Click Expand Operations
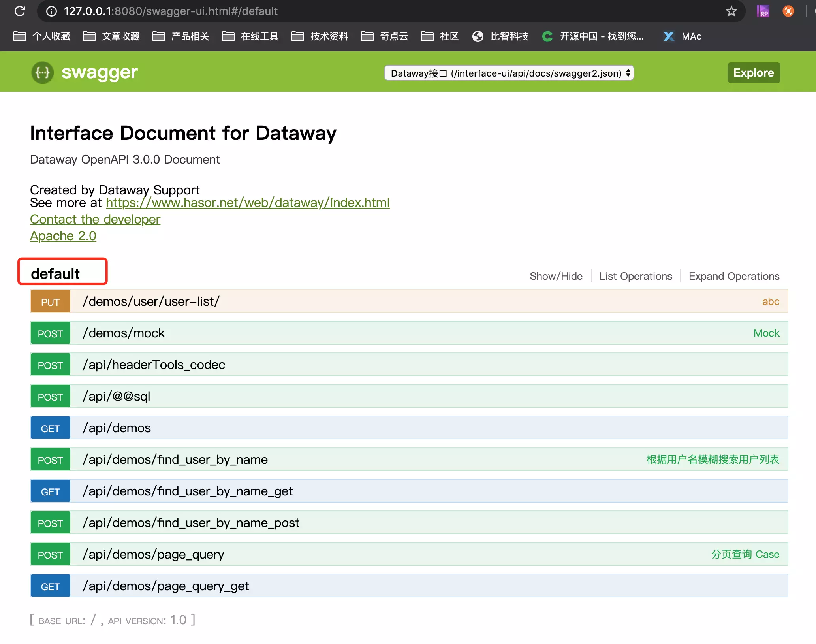The image size is (816, 644). click(733, 276)
